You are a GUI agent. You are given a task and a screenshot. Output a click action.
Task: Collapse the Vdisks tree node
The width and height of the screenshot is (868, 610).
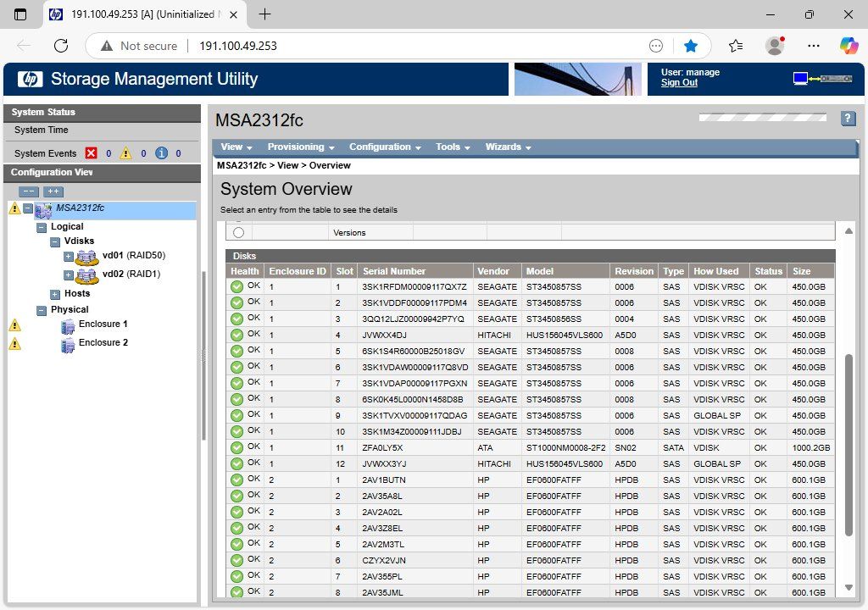(55, 242)
